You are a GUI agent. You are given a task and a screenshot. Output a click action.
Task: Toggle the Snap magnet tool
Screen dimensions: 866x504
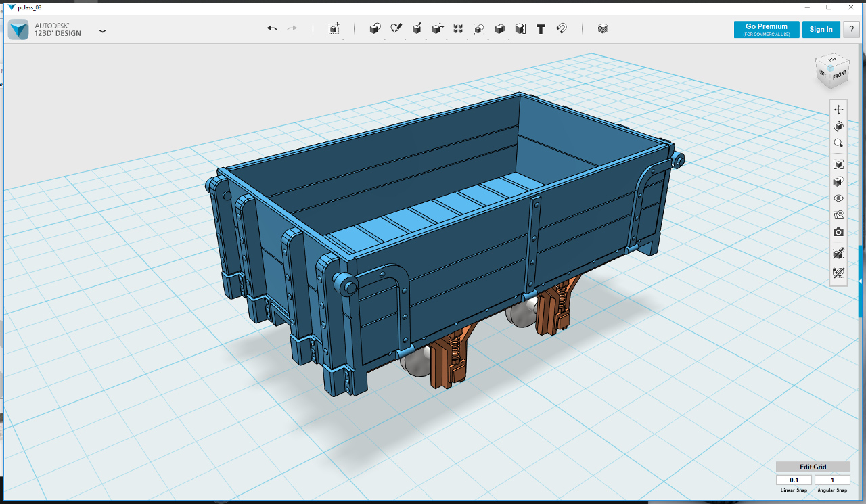click(561, 28)
